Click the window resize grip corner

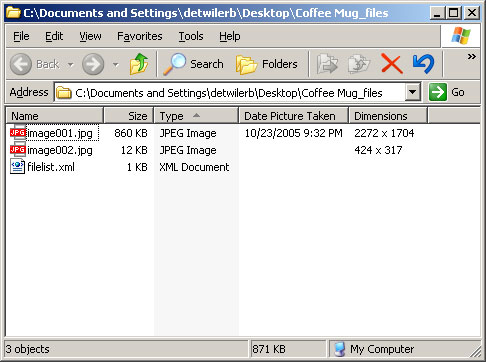(476, 351)
